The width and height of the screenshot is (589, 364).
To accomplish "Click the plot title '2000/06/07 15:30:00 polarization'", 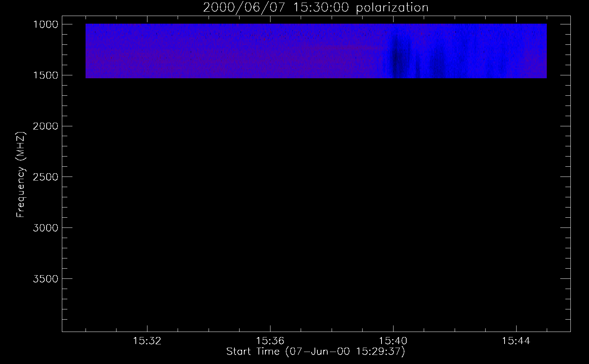I will 316,8.
